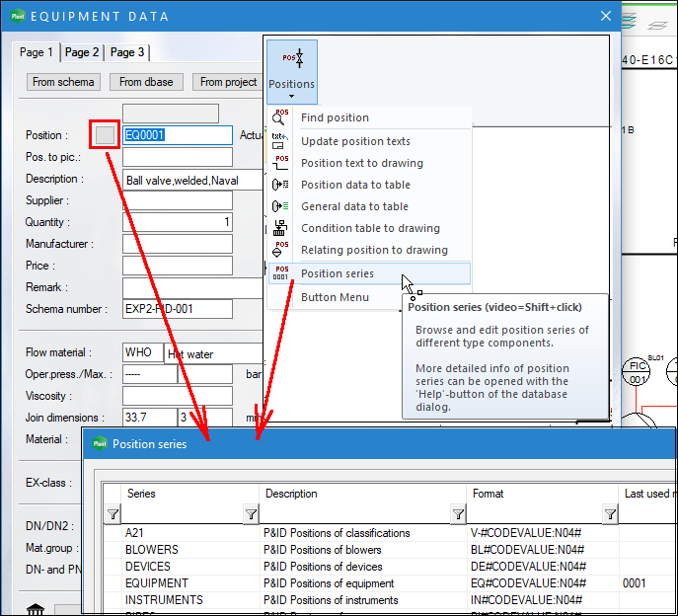
Task: Open the Format column filter
Action: click(x=458, y=513)
